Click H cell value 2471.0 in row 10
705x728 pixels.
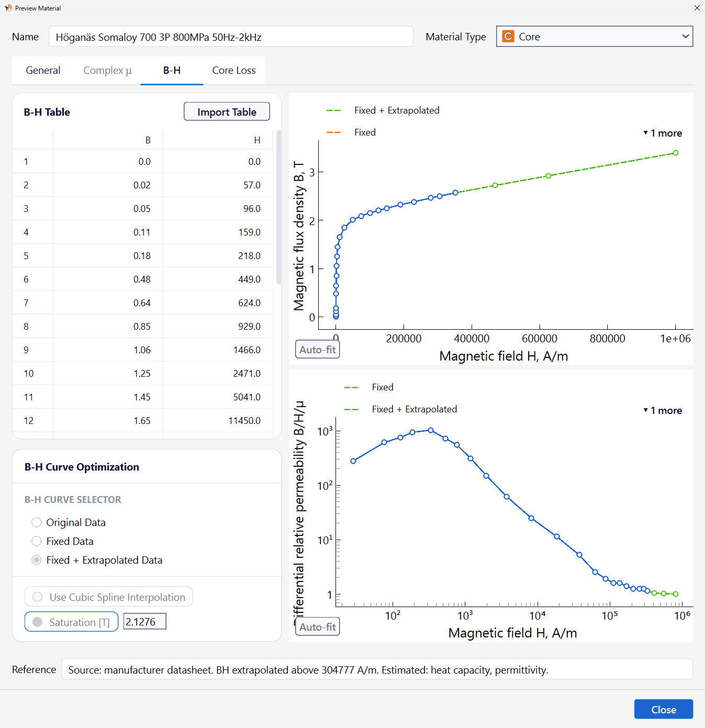click(218, 373)
